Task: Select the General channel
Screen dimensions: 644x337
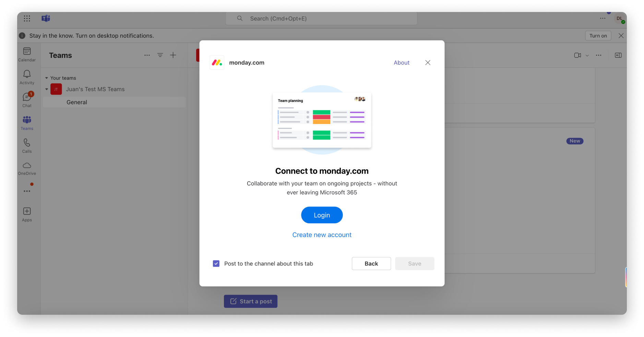Action: (77, 102)
